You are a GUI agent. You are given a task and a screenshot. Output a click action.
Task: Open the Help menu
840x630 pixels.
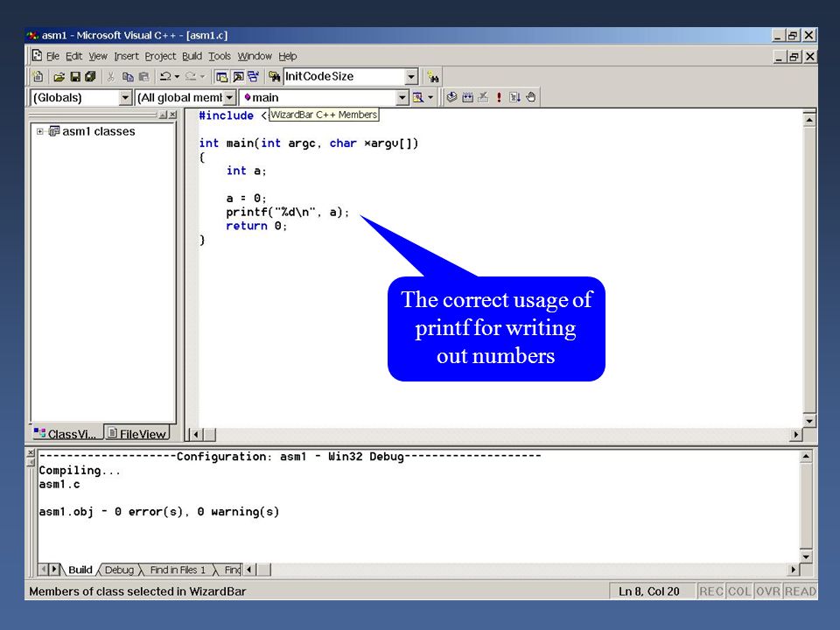pos(288,56)
